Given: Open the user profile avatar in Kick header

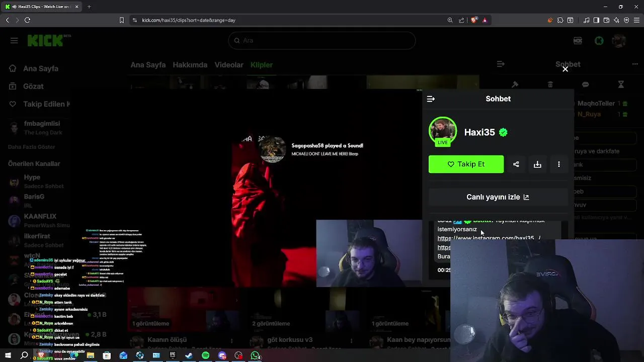Looking at the screenshot, I should coord(619,41).
